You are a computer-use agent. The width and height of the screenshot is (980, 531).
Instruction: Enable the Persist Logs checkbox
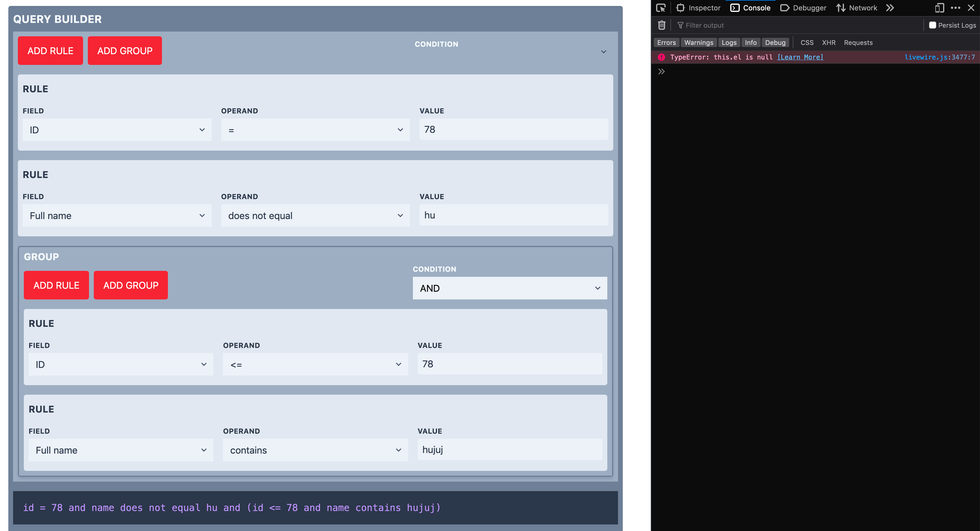932,25
